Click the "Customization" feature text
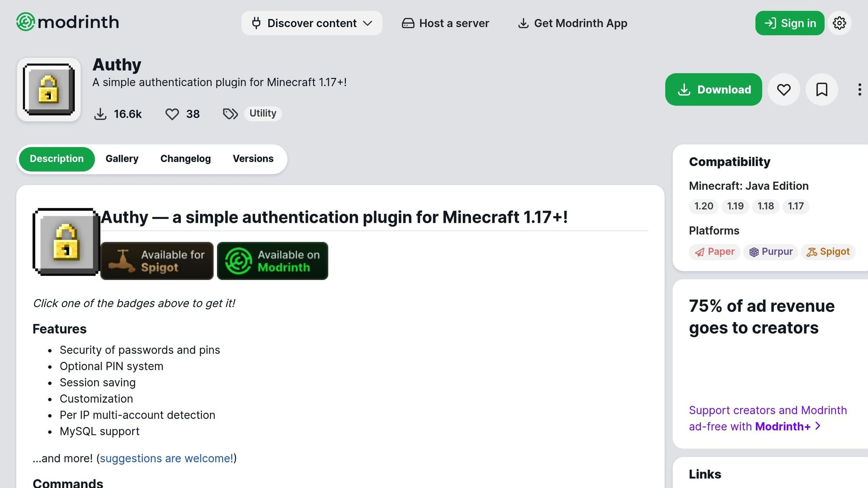Image resolution: width=868 pixels, height=488 pixels. pos(96,399)
